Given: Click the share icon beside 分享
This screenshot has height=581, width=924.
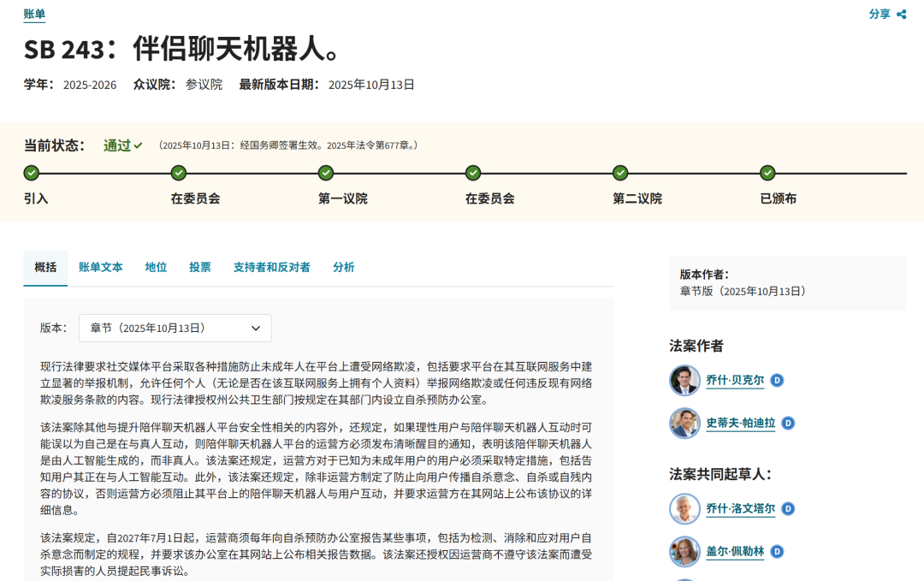Looking at the screenshot, I should [x=902, y=15].
